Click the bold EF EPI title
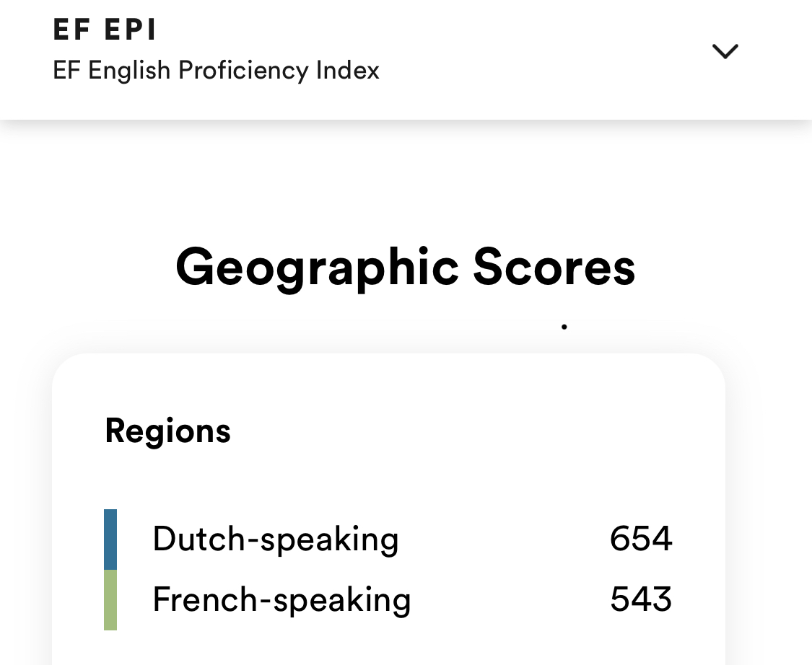Screen dimensions: 812x665 tap(105, 30)
